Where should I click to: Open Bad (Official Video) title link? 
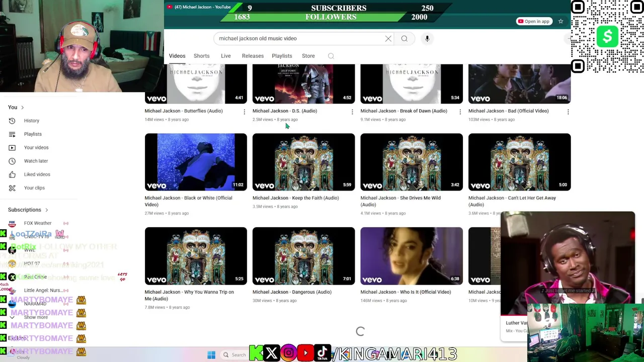(508, 111)
